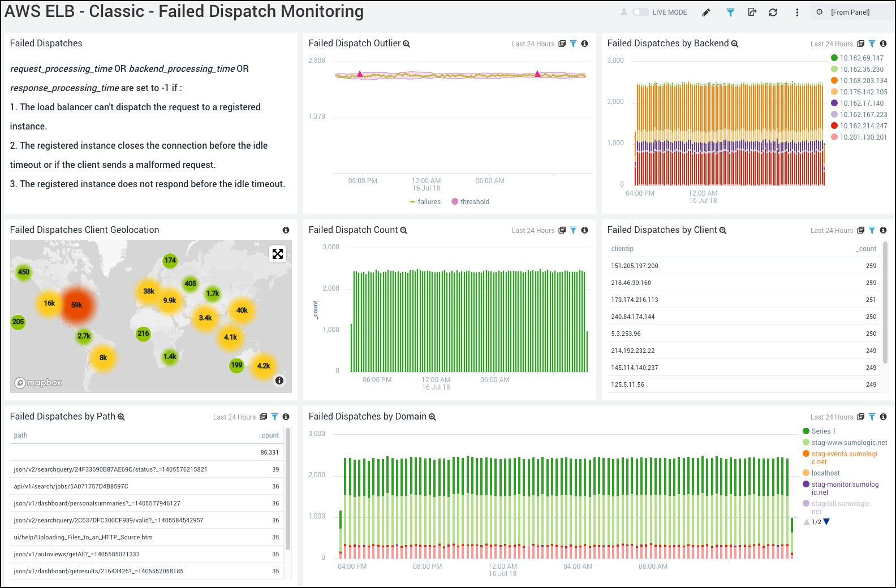896x588 pixels.
Task: Refresh the dashboard with the refresh icon
Action: 773,12
